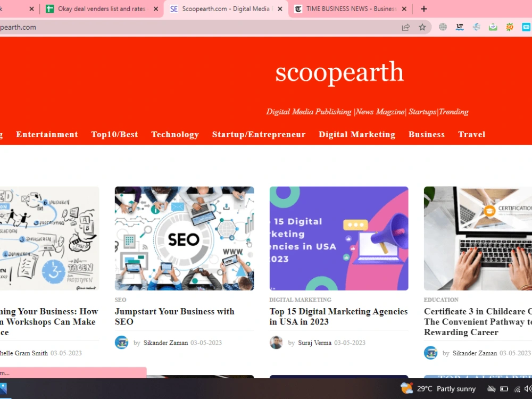Click Sikander Zaman avatar under SEO article
Viewport: 532px width, 399px height.
(x=121, y=342)
